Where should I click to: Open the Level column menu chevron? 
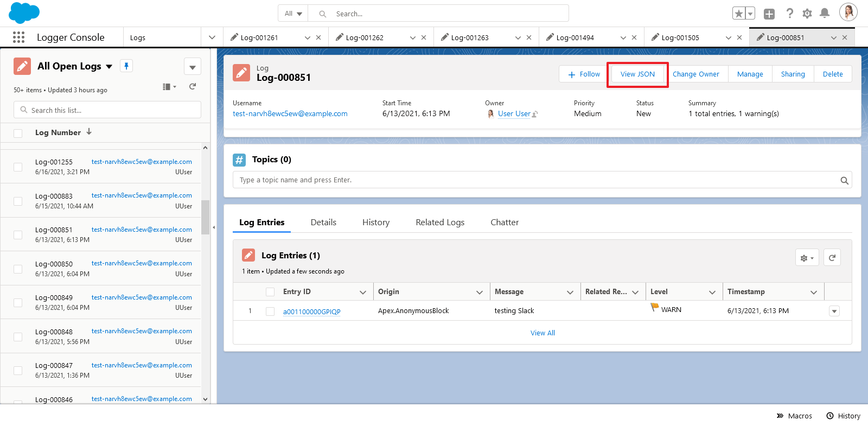712,292
